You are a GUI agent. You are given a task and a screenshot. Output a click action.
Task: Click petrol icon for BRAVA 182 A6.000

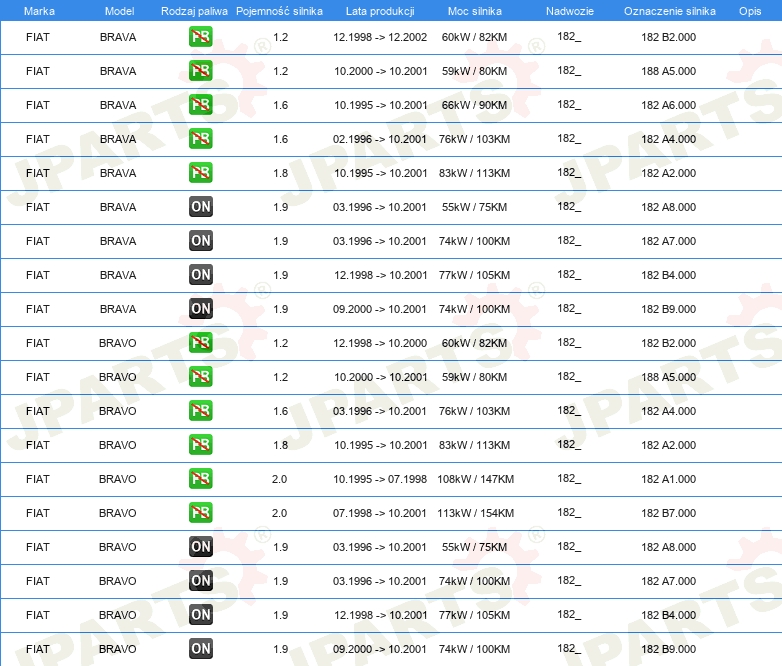(200, 104)
